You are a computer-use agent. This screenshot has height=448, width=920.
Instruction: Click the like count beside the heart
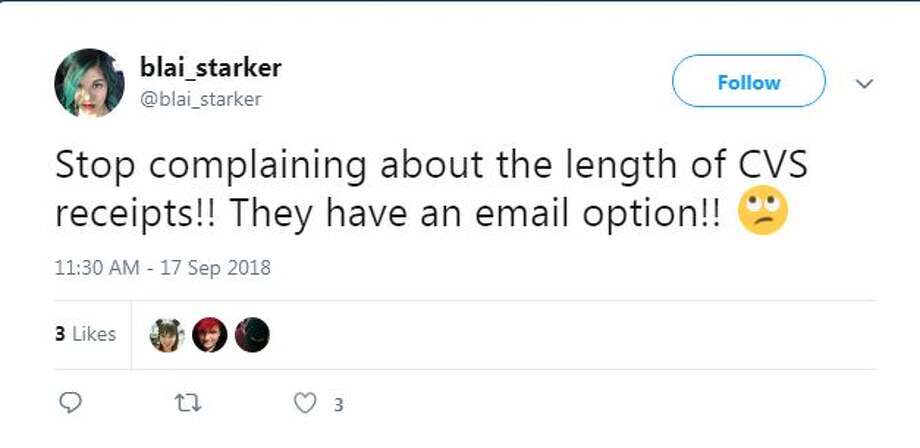[x=339, y=405]
